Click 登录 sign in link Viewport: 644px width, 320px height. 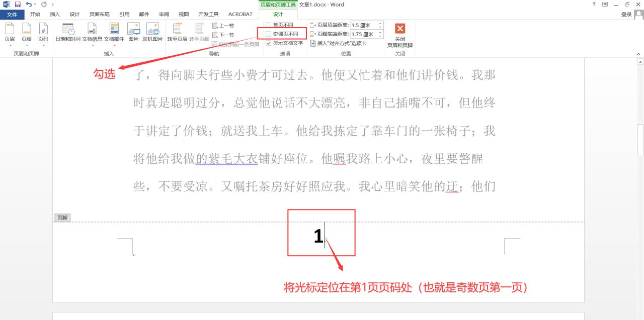[626, 15]
